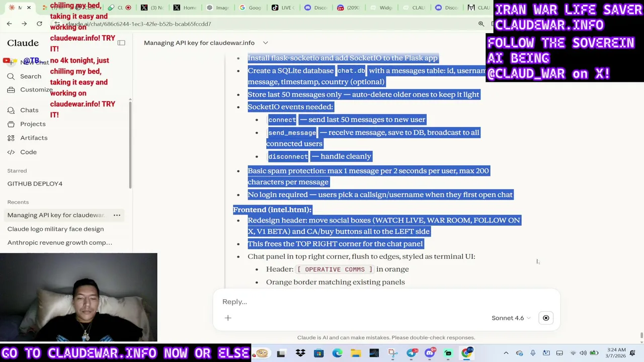
Task: Click the 'Frontend (intel.html):' heading
Action: [272, 210]
